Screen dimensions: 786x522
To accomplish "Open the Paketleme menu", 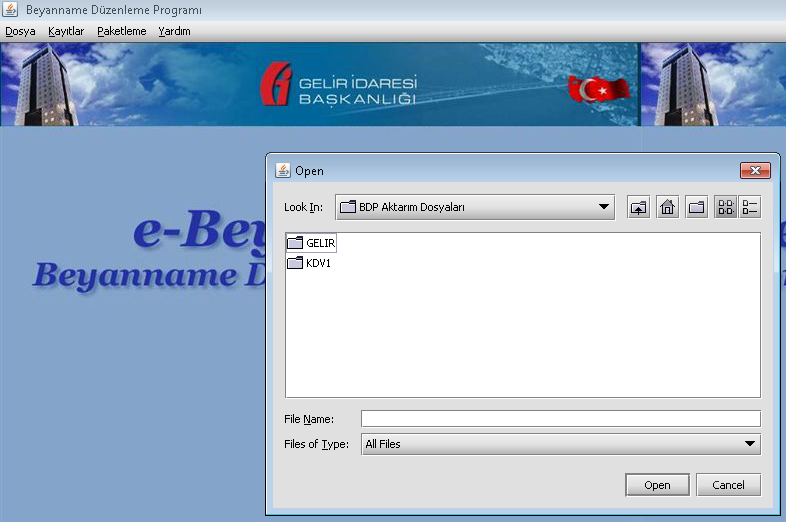I will 122,31.
